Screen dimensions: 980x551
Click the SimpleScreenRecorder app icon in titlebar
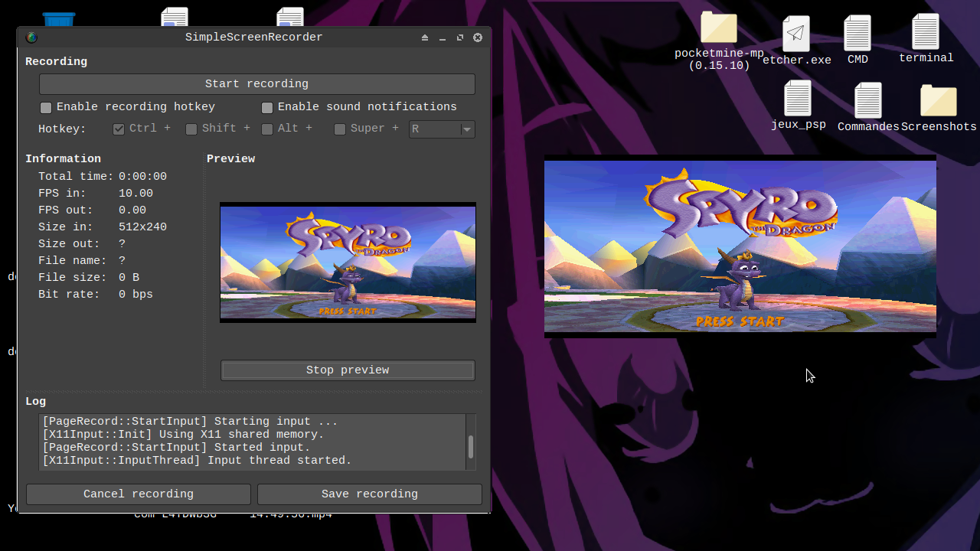pos(31,37)
